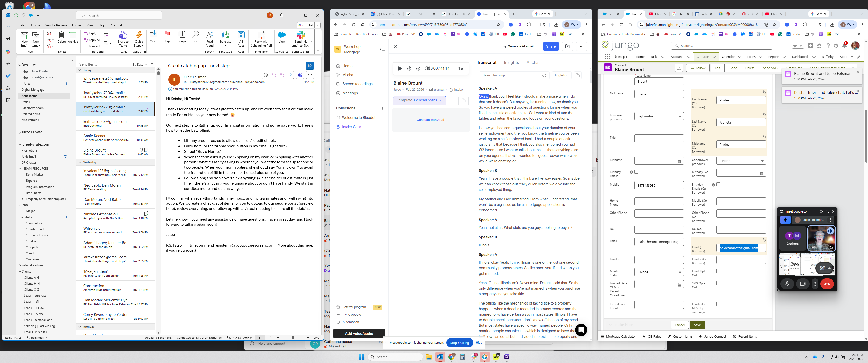
Task: Mute microphone in Google Meet popup
Action: tap(787, 284)
